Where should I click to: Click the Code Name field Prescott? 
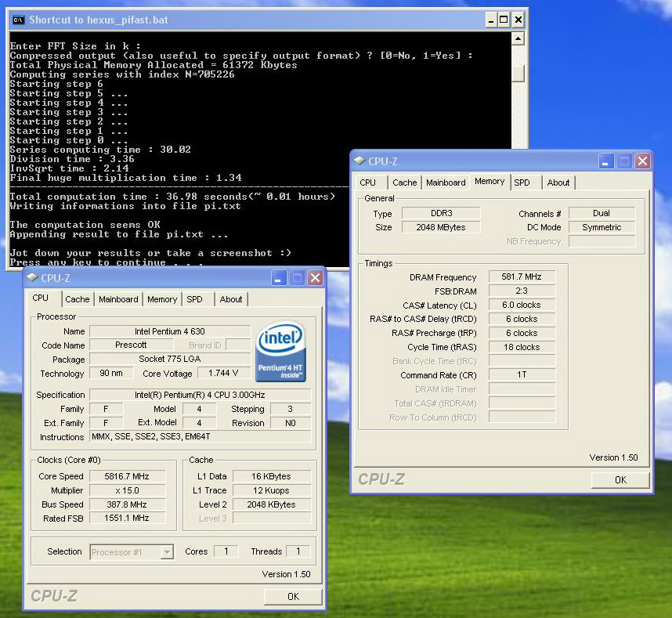(x=131, y=345)
